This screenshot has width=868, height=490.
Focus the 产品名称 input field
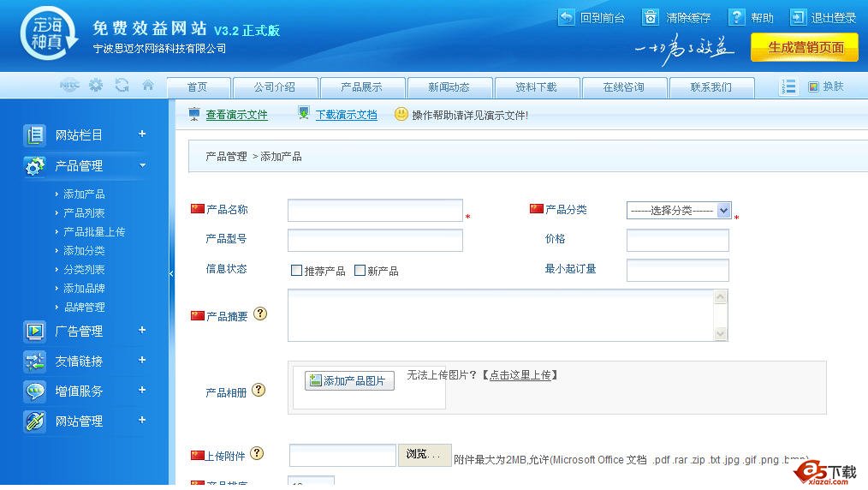[375, 211]
